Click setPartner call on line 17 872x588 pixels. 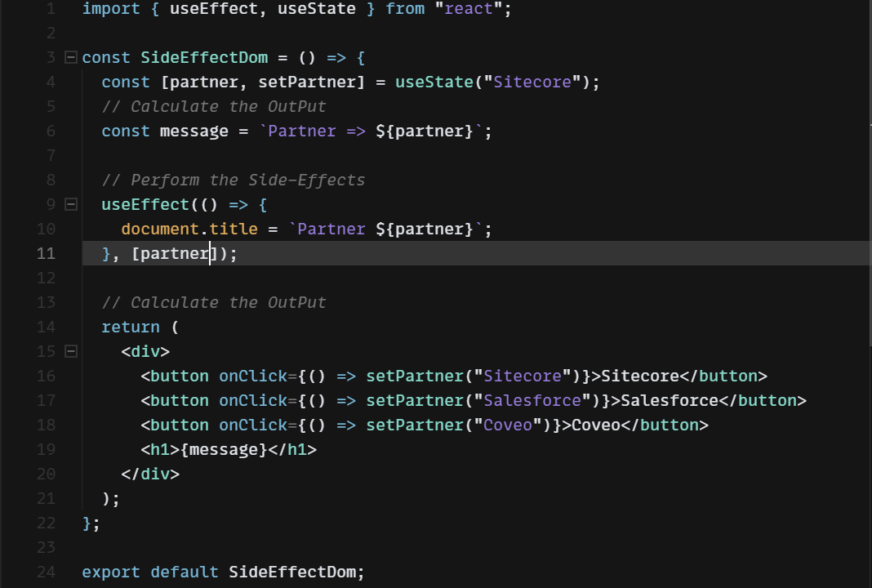[x=415, y=400]
